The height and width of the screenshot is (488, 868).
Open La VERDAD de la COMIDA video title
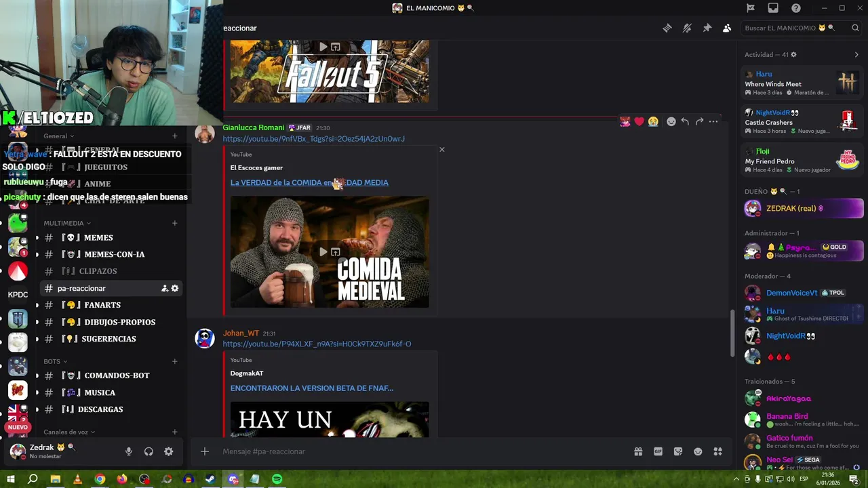coord(309,182)
